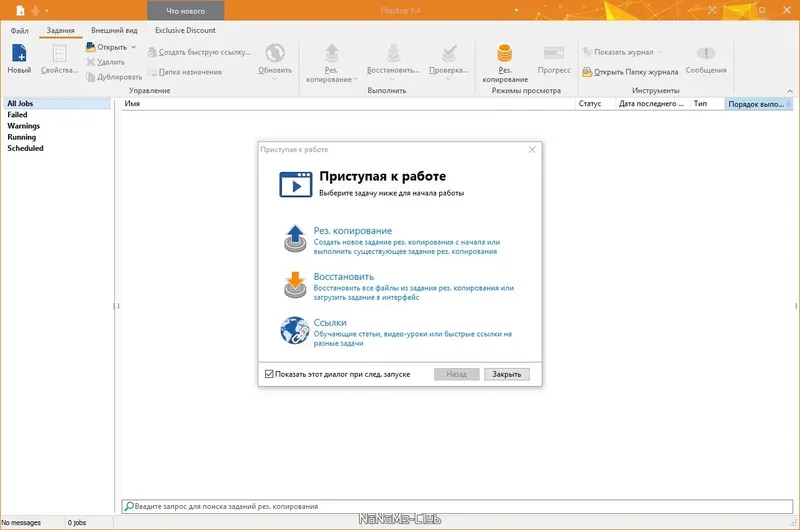800x530 pixels.
Task: Select Running filter in sidebar
Action: coord(21,137)
